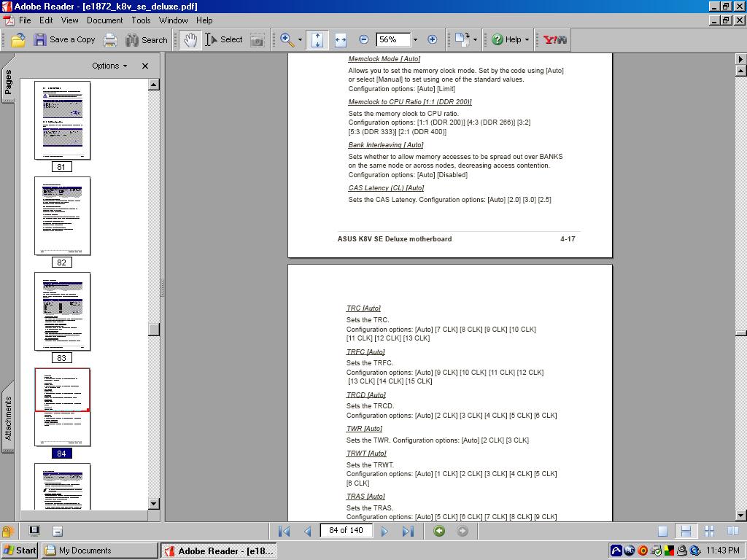Select the Hand tool

pos(190,40)
